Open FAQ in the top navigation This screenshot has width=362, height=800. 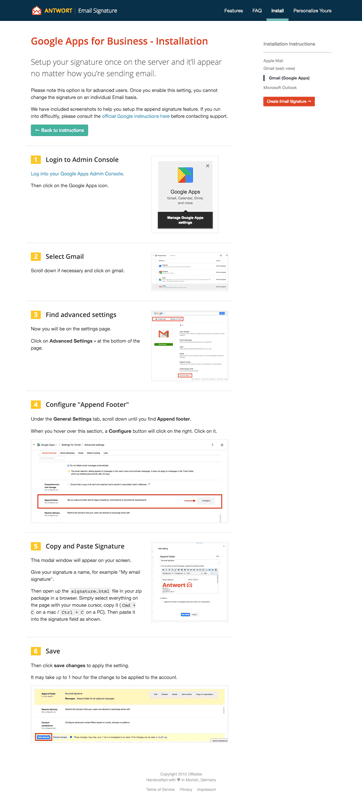pos(257,10)
